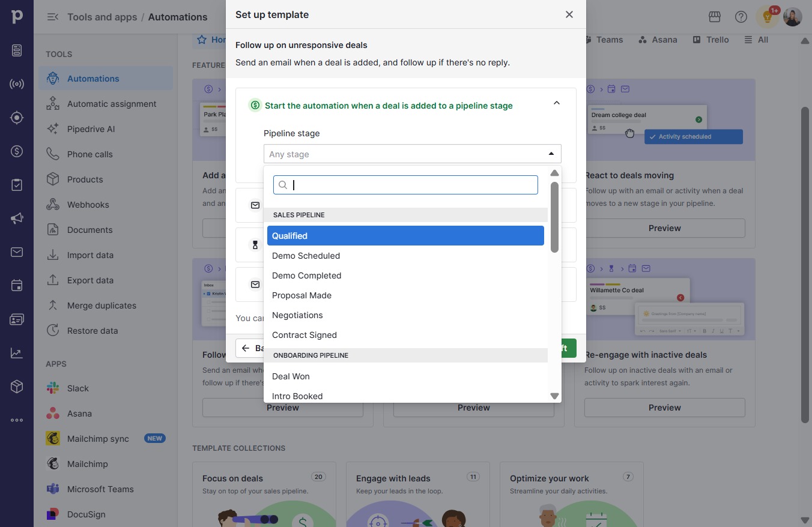The width and height of the screenshot is (812, 527).
Task: Click the Pipeline stage dropdown field
Action: coord(413,154)
